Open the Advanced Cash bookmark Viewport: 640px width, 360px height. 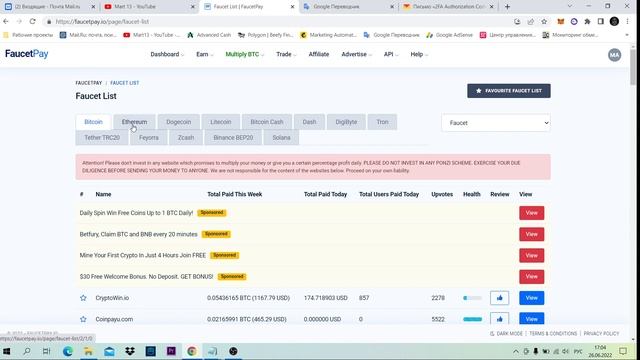coord(209,35)
